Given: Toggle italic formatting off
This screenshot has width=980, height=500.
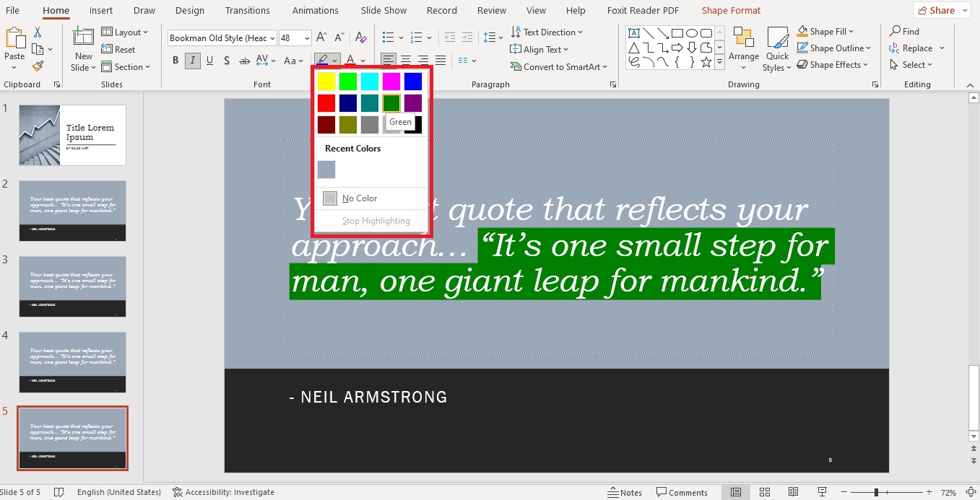Looking at the screenshot, I should (x=192, y=61).
